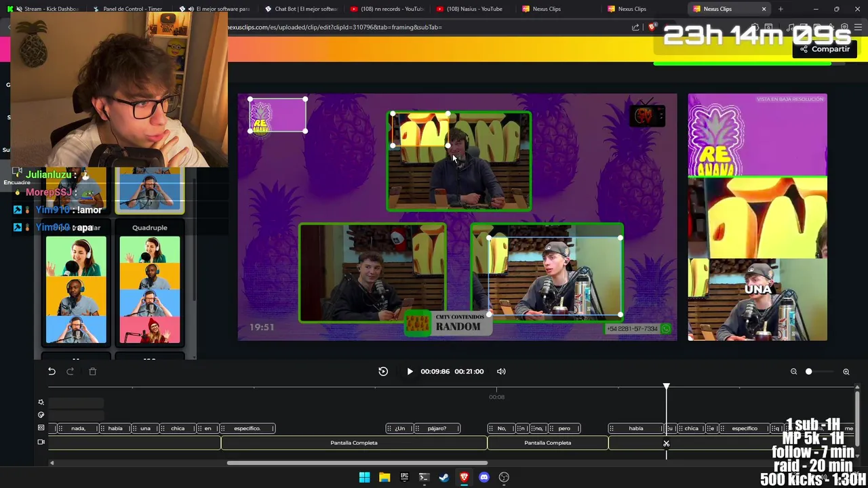Viewport: 868px width, 488px height.
Task: Click the phone number overlay on canvas
Action: point(637,329)
